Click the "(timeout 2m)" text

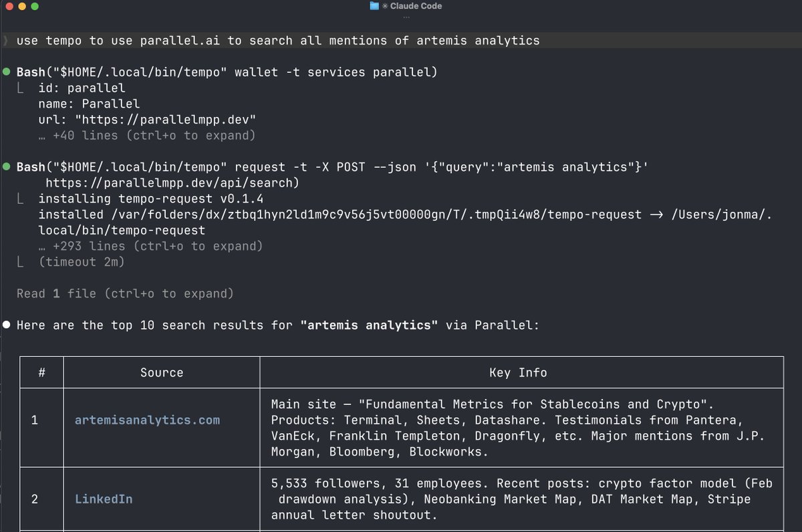click(x=82, y=262)
